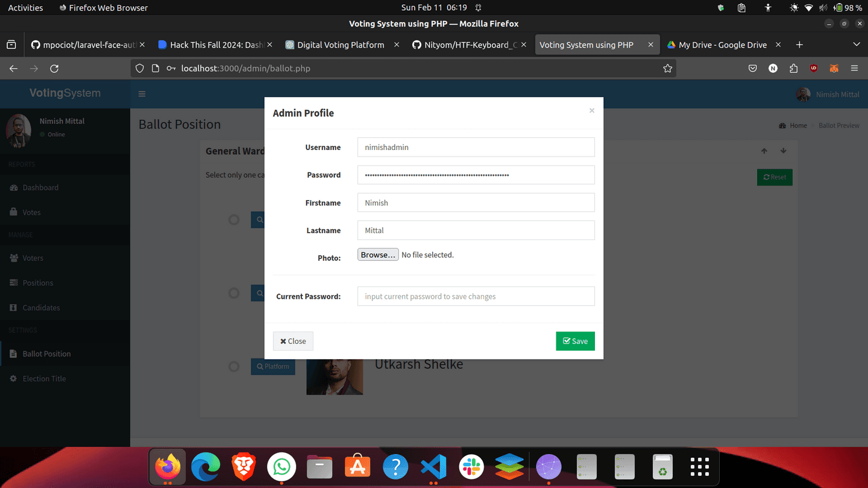
Task: Select the first candidate radio button
Action: (234, 220)
